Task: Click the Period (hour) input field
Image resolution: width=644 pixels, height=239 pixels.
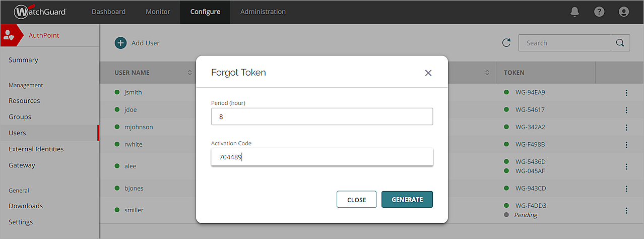Action: pyautogui.click(x=321, y=116)
